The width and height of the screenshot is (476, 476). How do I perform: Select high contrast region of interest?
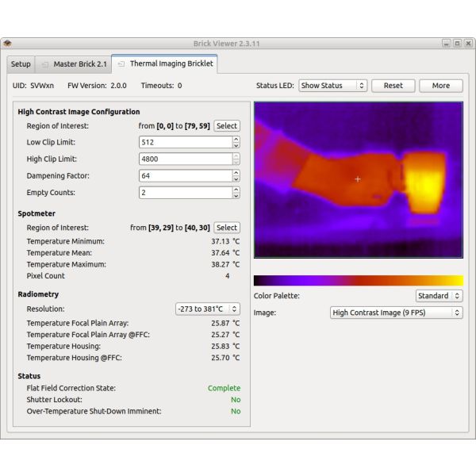(x=227, y=125)
